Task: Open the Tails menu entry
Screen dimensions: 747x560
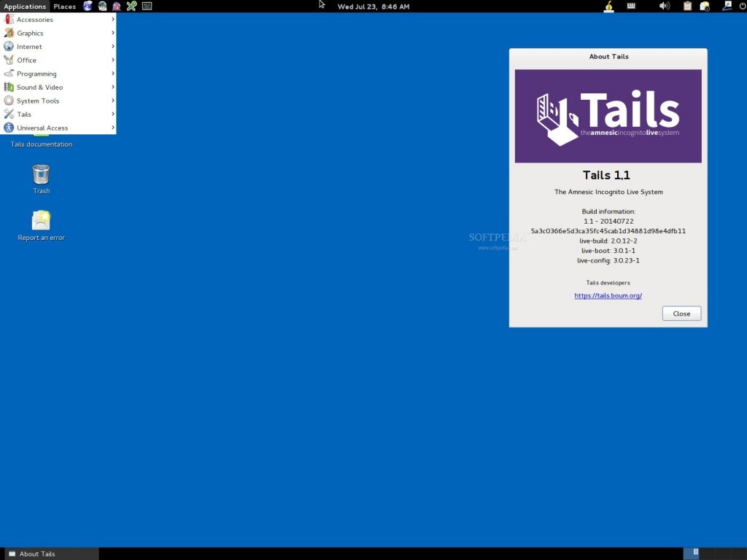Action: tap(24, 114)
